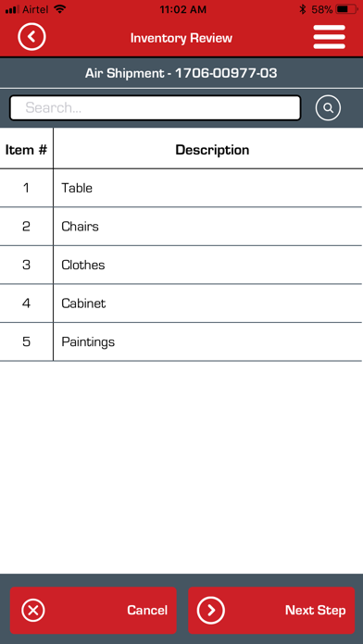Tap the Air Shipment number bar
The width and height of the screenshot is (363, 644).
[181, 73]
